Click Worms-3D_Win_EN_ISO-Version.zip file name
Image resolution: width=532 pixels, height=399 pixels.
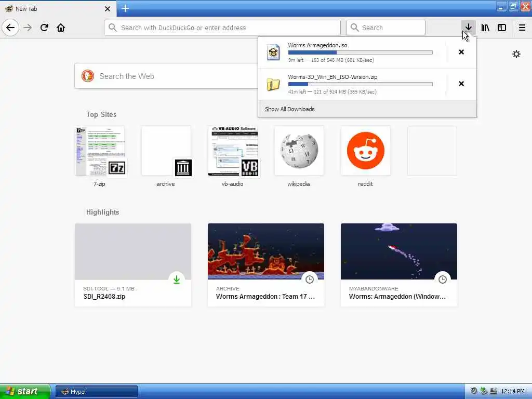point(332,77)
